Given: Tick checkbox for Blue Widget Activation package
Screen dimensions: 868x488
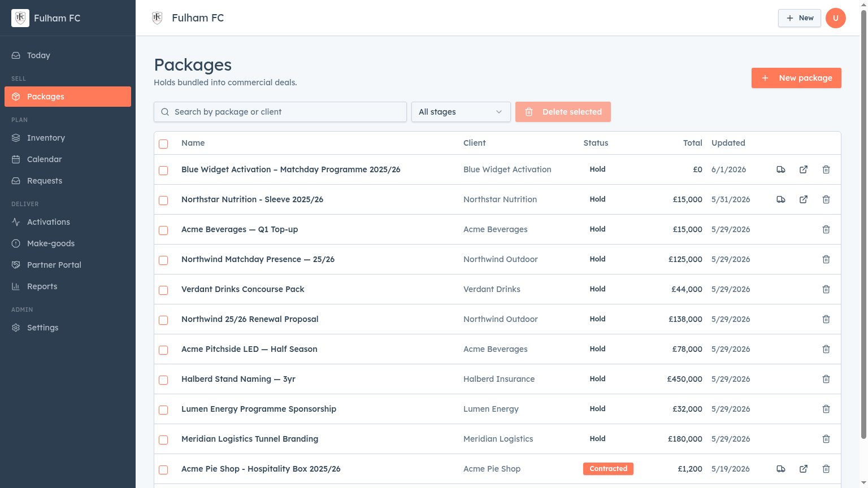Looking at the screenshot, I should point(163,171).
